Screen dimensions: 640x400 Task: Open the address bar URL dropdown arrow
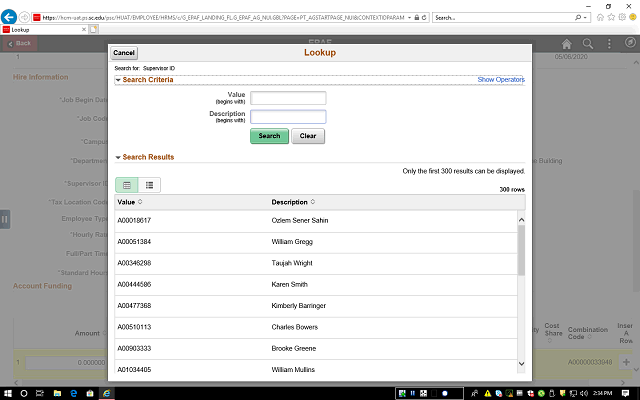(409, 18)
